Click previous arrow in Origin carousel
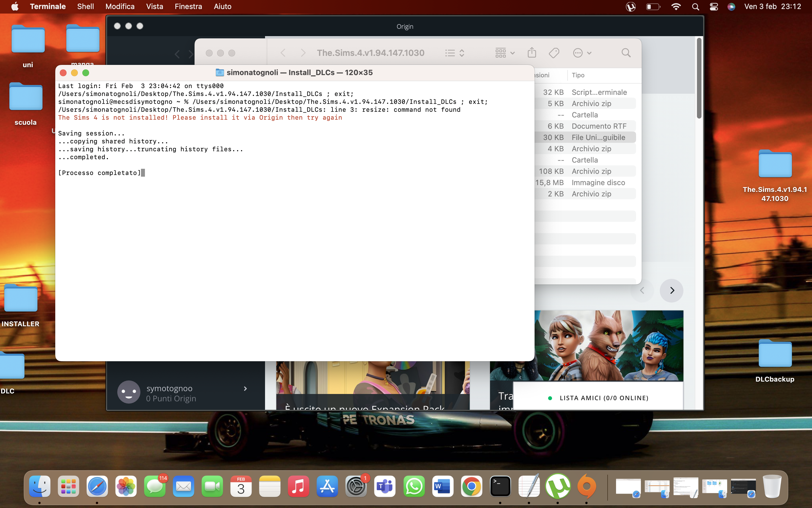The width and height of the screenshot is (812, 508). (642, 290)
